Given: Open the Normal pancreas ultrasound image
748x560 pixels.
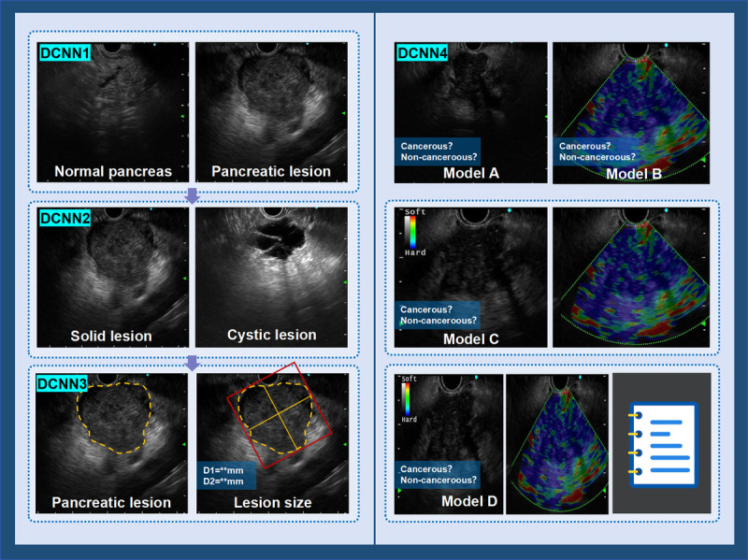Looking at the screenshot, I should (112, 112).
